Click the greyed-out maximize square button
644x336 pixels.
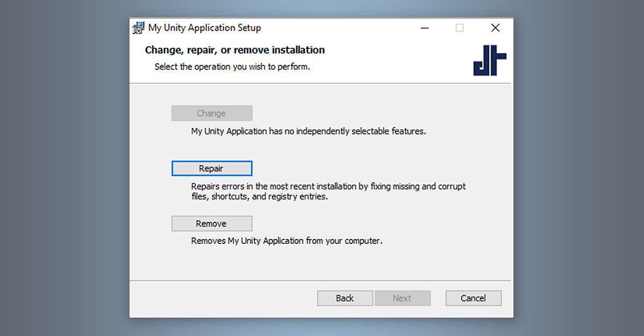click(x=459, y=28)
